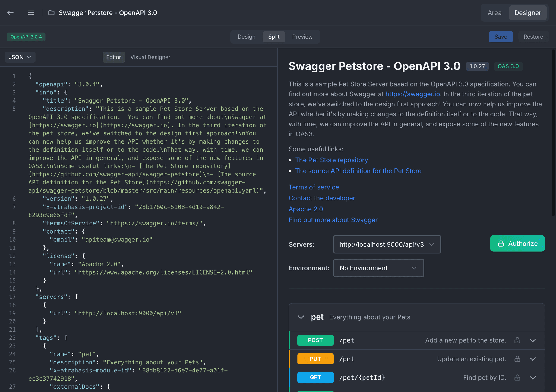Click the "termsOfService" editor line

(124, 223)
